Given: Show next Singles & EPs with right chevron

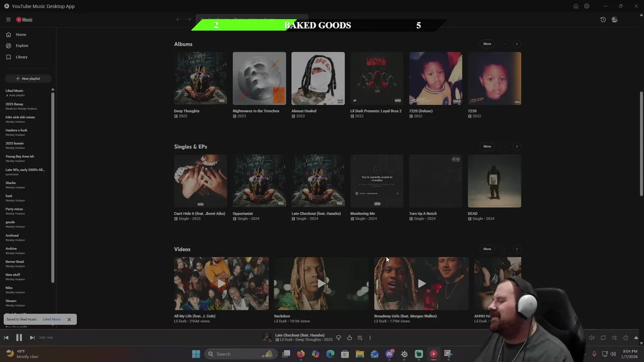Looking at the screenshot, I should 517,146.
